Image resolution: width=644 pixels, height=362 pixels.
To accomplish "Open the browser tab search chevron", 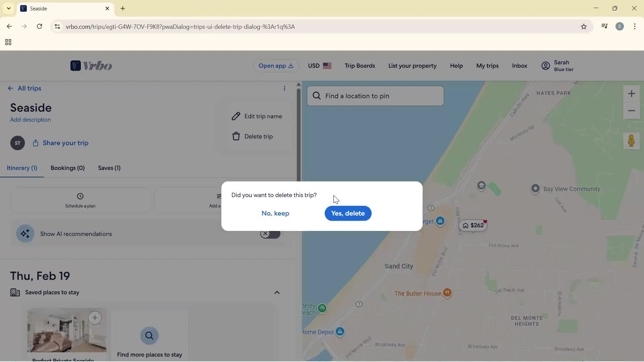I will click(8, 8).
